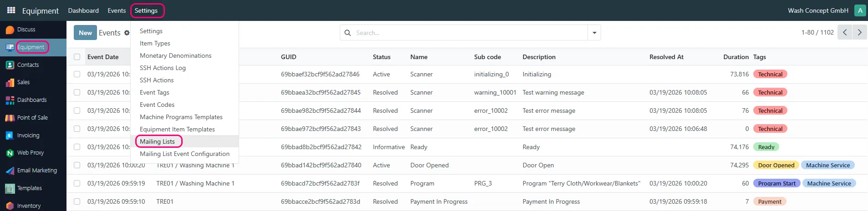The width and height of the screenshot is (868, 211).
Task: Click inside the Search input field
Action: (469, 33)
